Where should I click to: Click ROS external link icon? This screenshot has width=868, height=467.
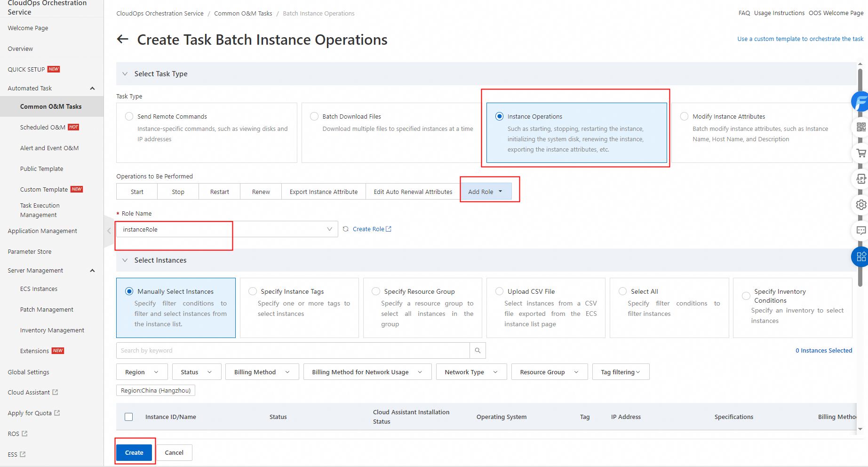(25, 434)
